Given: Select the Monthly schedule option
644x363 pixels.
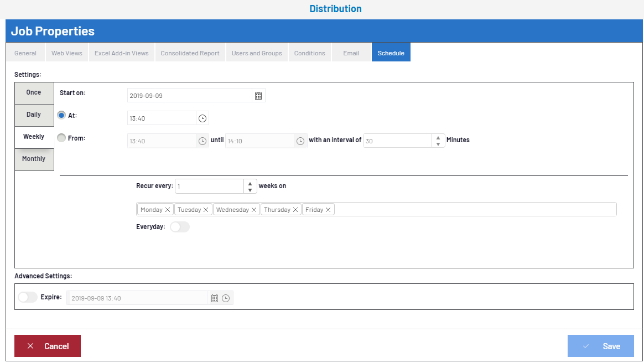Looking at the screenshot, I should 34,159.
